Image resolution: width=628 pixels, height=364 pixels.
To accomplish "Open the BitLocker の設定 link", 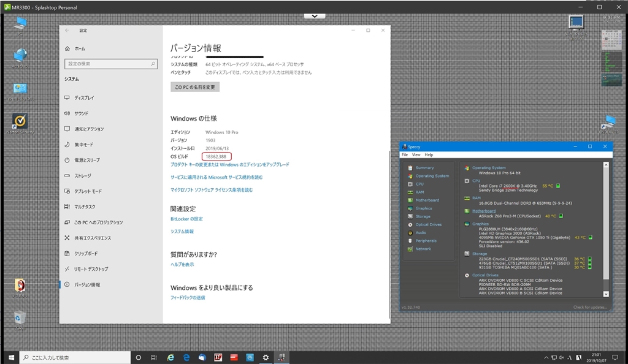I will coord(186,219).
